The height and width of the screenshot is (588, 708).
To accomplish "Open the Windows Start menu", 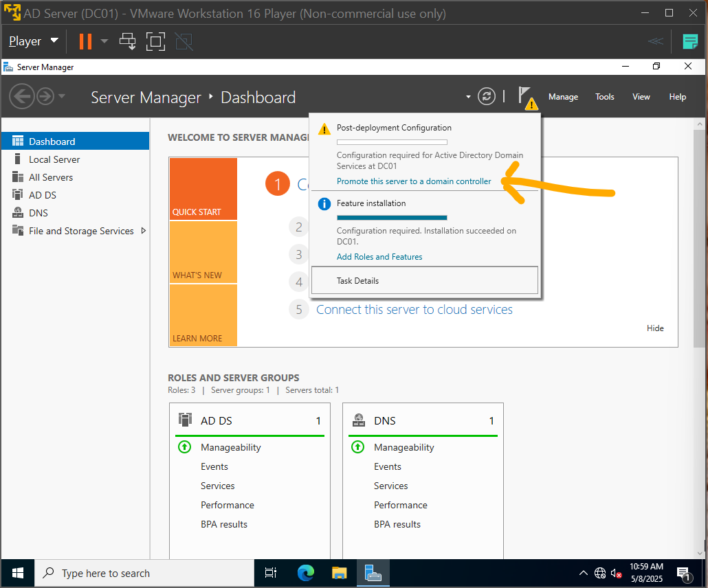I will [18, 573].
